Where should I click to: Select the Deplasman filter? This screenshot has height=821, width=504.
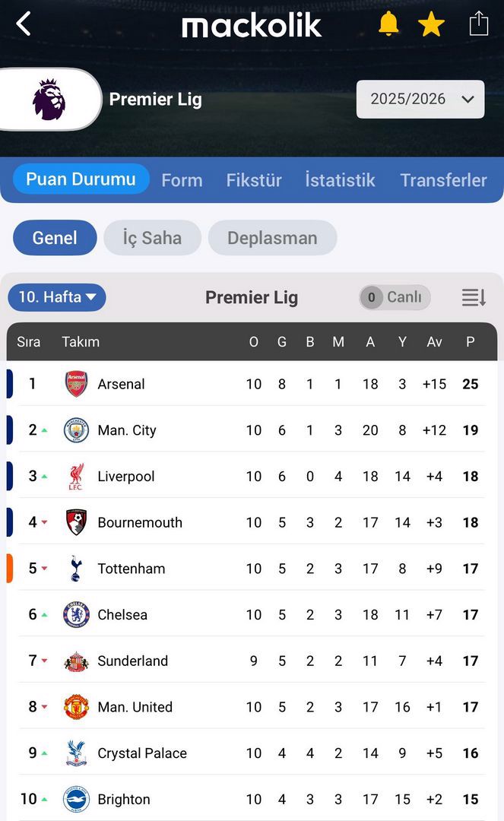click(x=272, y=238)
